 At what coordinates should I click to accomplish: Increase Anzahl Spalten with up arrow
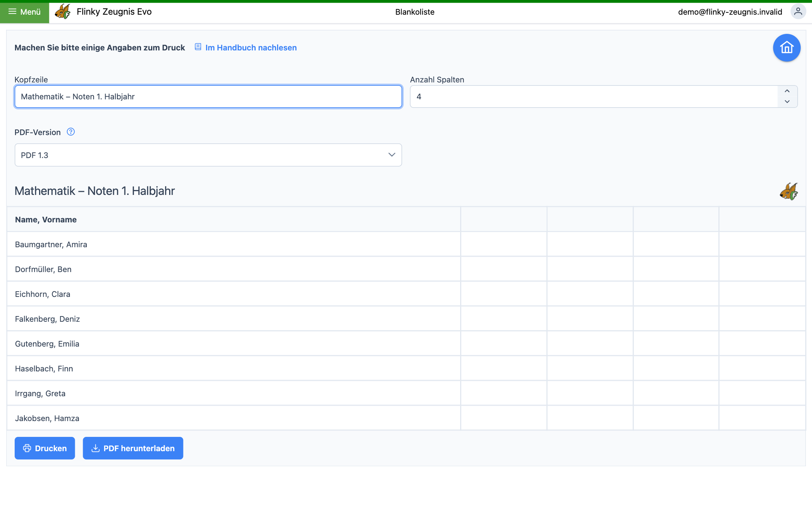pyautogui.click(x=787, y=91)
